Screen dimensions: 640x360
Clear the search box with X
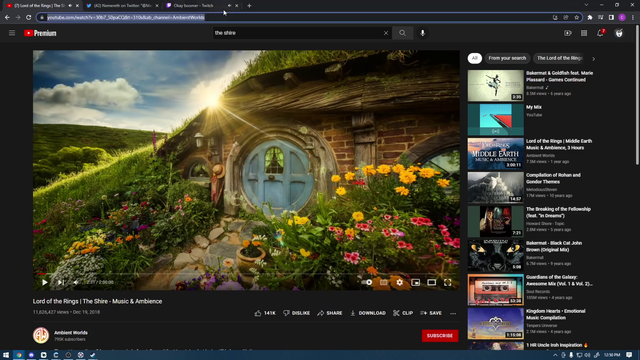[386, 33]
